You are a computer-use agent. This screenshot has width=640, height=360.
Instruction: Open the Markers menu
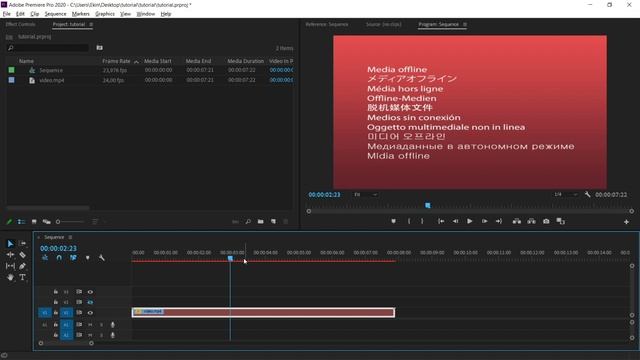[x=80, y=14]
